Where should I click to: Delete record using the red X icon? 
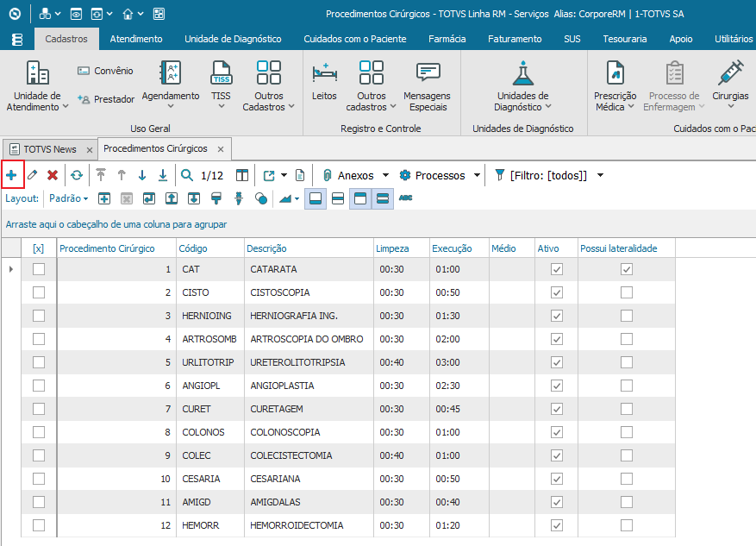click(53, 175)
